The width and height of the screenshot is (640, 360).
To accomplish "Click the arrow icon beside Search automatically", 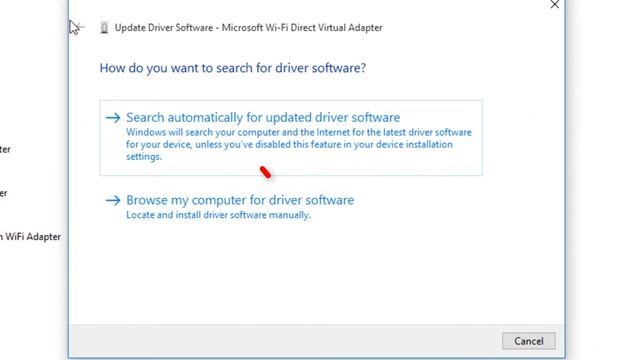I will coord(113,118).
